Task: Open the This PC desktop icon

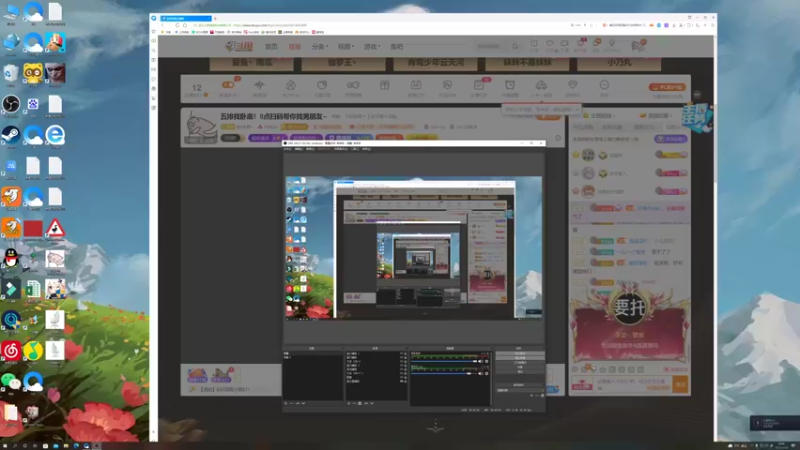Action: [x=11, y=12]
